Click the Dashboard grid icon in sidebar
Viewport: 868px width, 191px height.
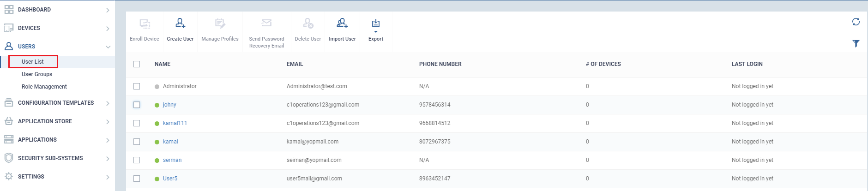pyautogui.click(x=9, y=9)
